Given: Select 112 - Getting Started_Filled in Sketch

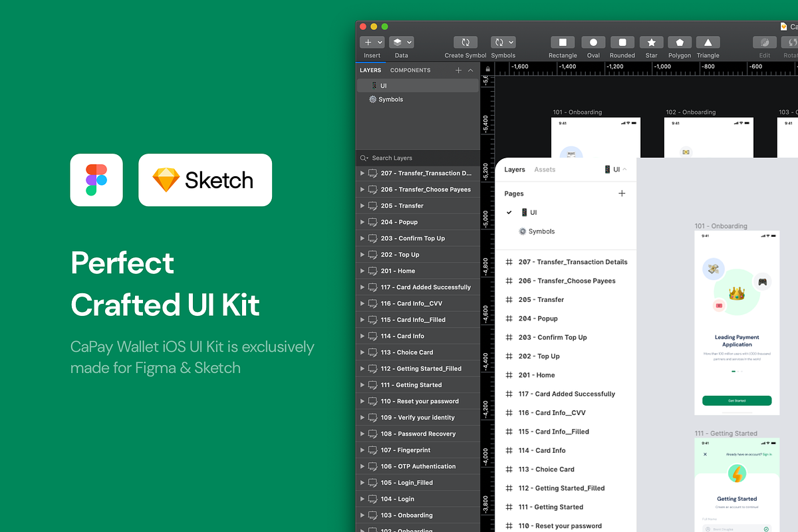Looking at the screenshot, I should click(418, 368).
